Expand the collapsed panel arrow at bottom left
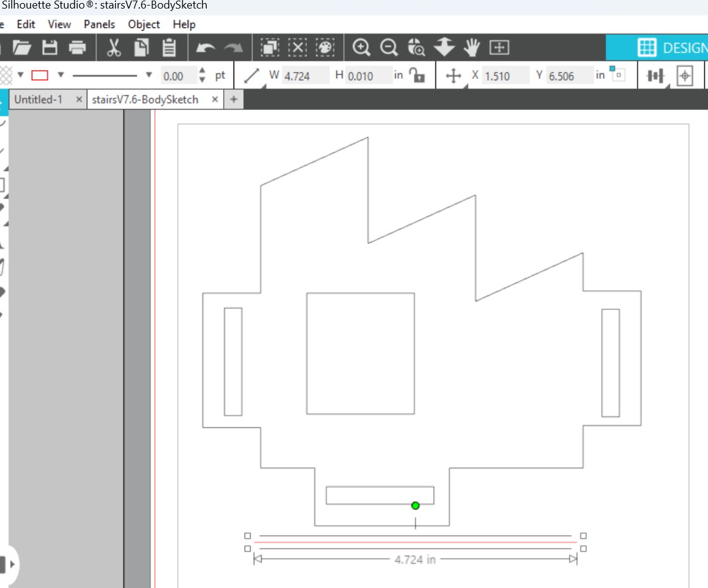708x588 pixels. coord(12,564)
